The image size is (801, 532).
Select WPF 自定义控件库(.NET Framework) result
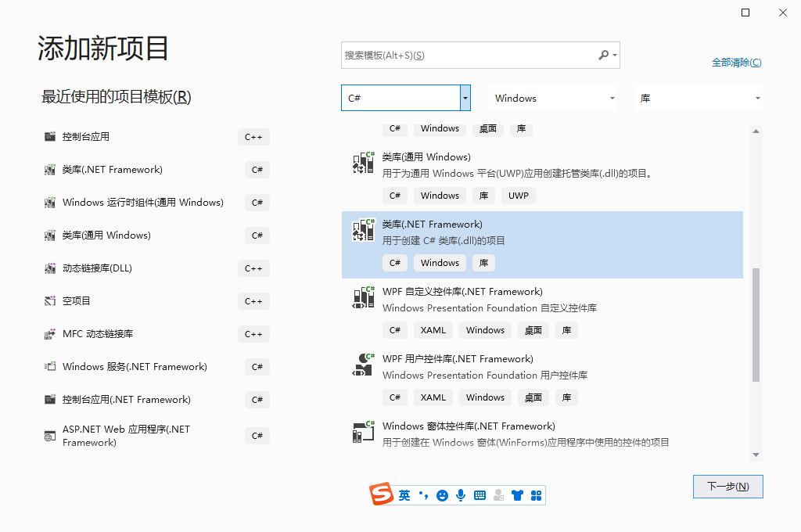[x=542, y=311]
